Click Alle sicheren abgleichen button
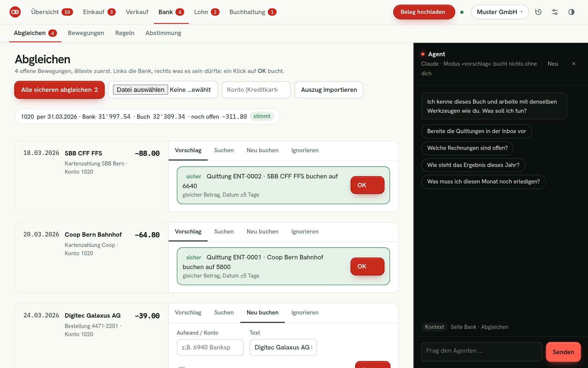The width and height of the screenshot is (588, 368). [x=59, y=90]
